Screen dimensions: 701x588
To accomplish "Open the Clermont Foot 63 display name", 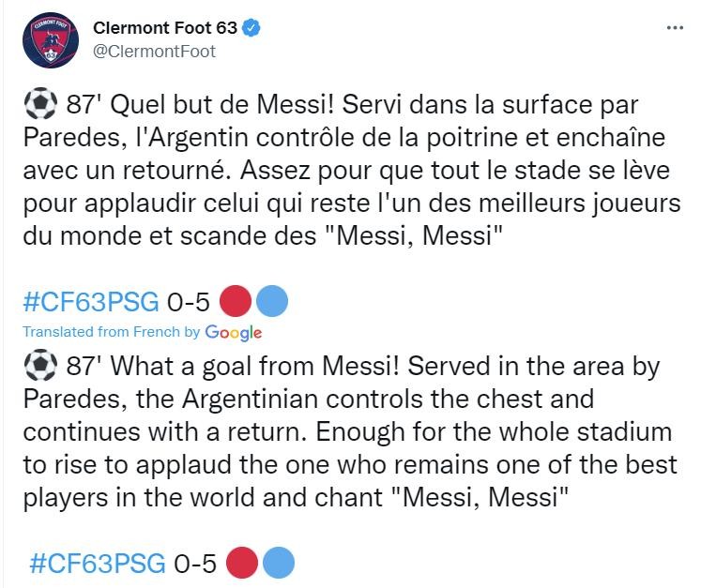I will click(165, 28).
